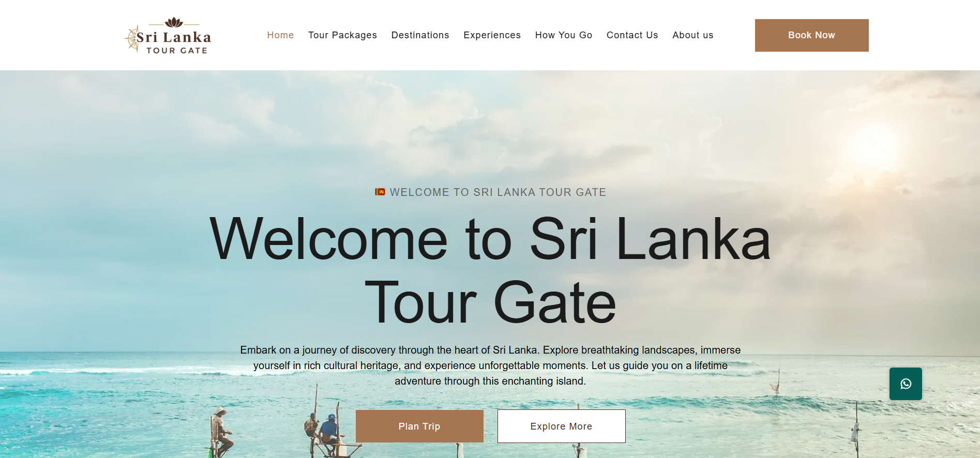
Task: Open the Experiences nav item
Action: (x=492, y=35)
